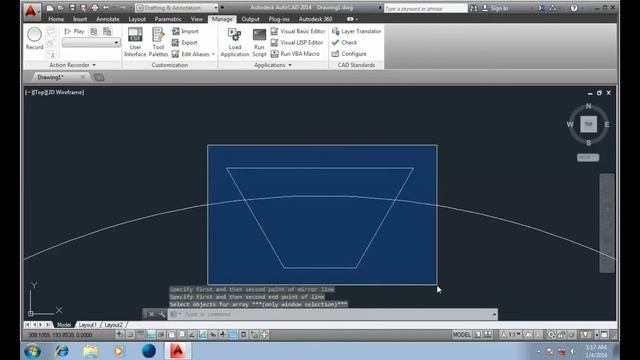This screenshot has height=360, width=640.
Task: Open the User Interface customization tool
Action: tap(135, 42)
